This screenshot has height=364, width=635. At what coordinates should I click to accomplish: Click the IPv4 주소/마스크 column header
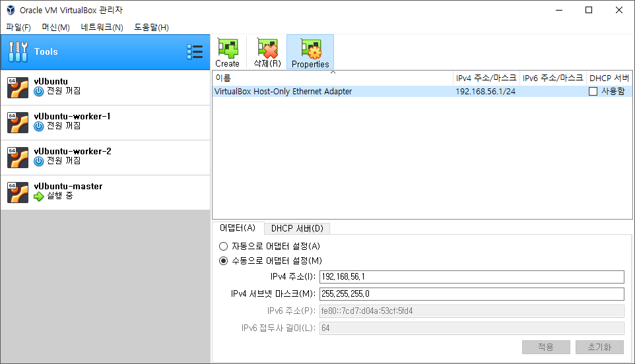pos(486,78)
